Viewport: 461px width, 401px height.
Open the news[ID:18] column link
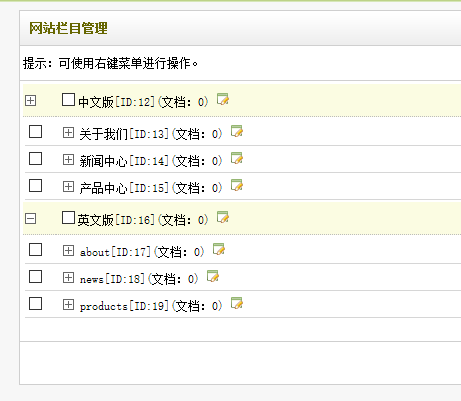pyautogui.click(x=112, y=279)
